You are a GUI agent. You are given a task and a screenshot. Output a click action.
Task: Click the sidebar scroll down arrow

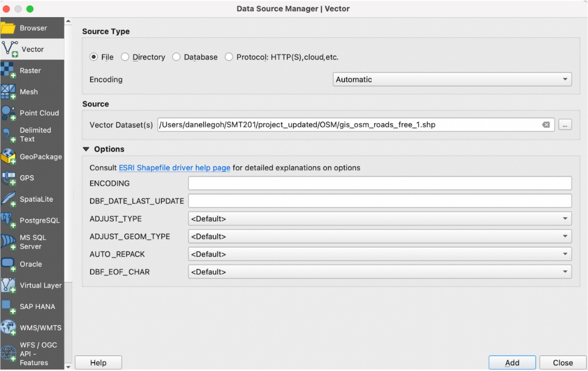(68, 367)
